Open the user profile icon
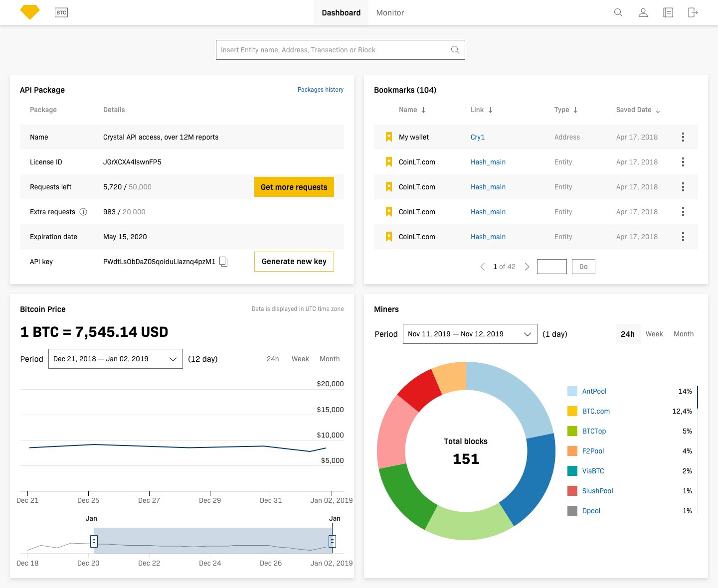The image size is (718, 588). click(x=643, y=12)
